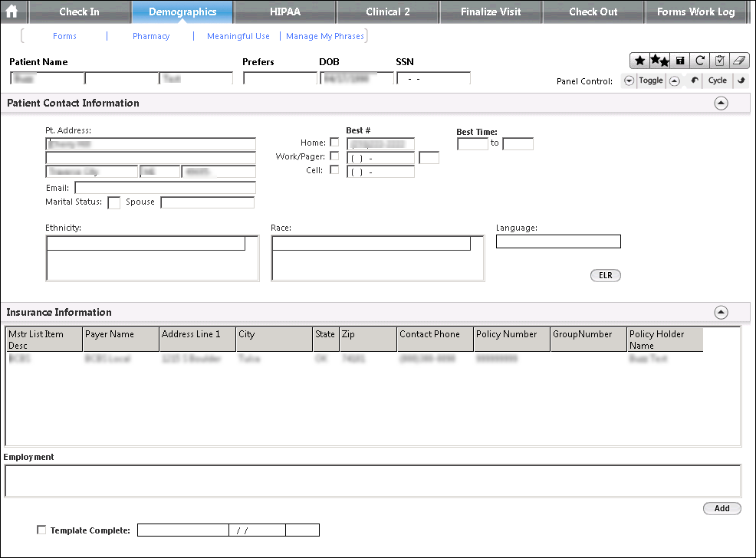The image size is (756, 558).
Task: Collapse the Insurance Information panel
Action: 721,312
